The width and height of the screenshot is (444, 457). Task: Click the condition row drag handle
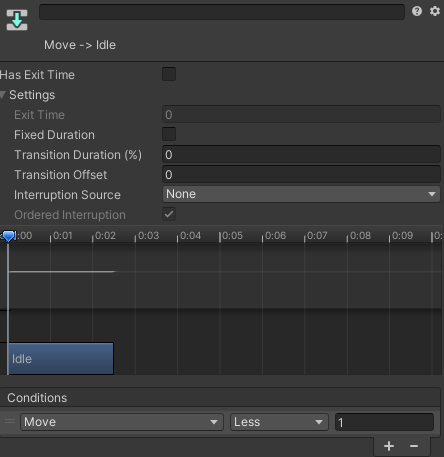coord(10,422)
